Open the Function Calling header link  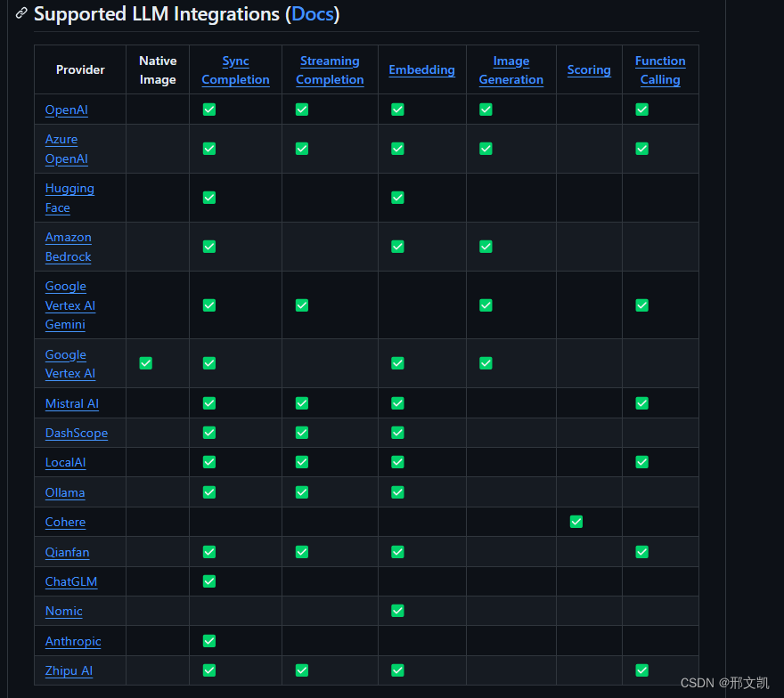[660, 70]
